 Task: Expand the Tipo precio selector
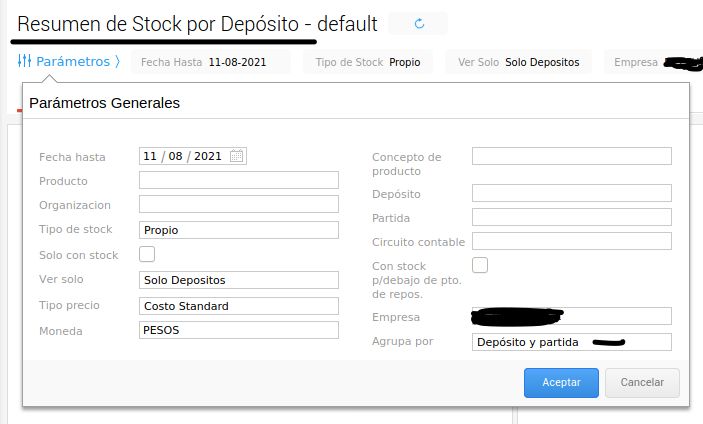coord(239,305)
